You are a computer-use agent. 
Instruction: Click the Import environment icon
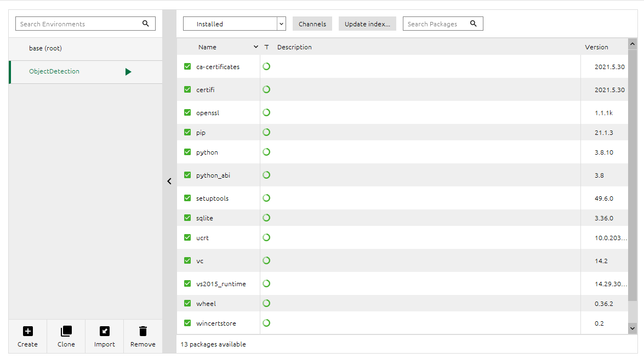[x=104, y=331]
